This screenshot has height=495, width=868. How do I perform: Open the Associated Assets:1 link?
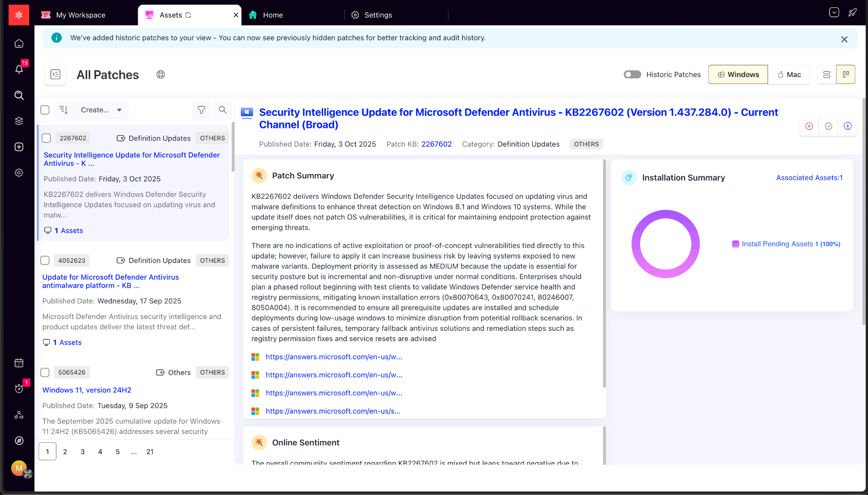(809, 178)
